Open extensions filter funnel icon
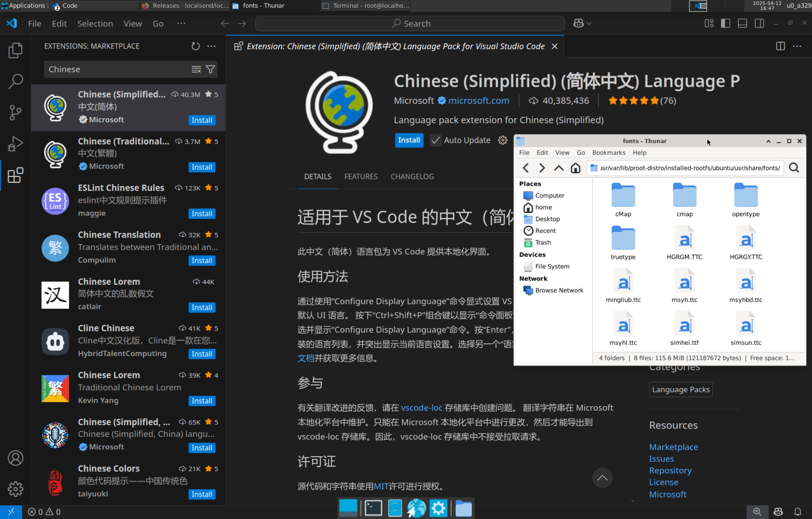Viewport: 812px width, 519px height. [x=210, y=69]
